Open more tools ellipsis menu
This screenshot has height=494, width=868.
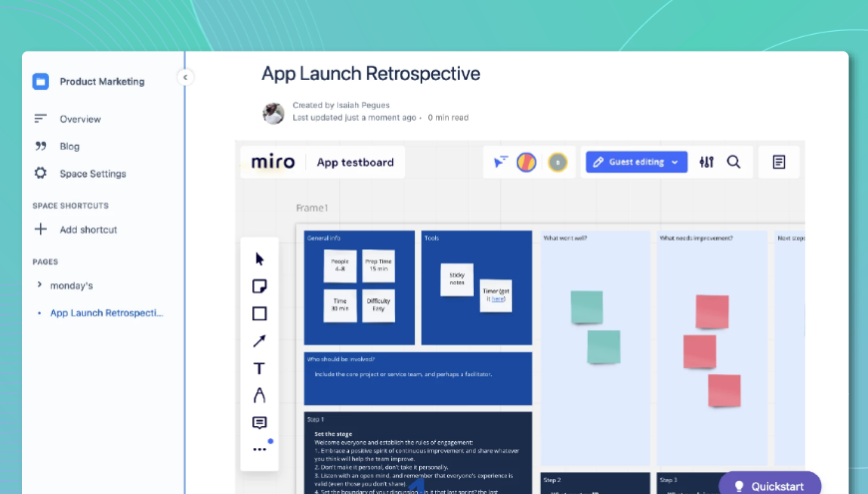(259, 449)
